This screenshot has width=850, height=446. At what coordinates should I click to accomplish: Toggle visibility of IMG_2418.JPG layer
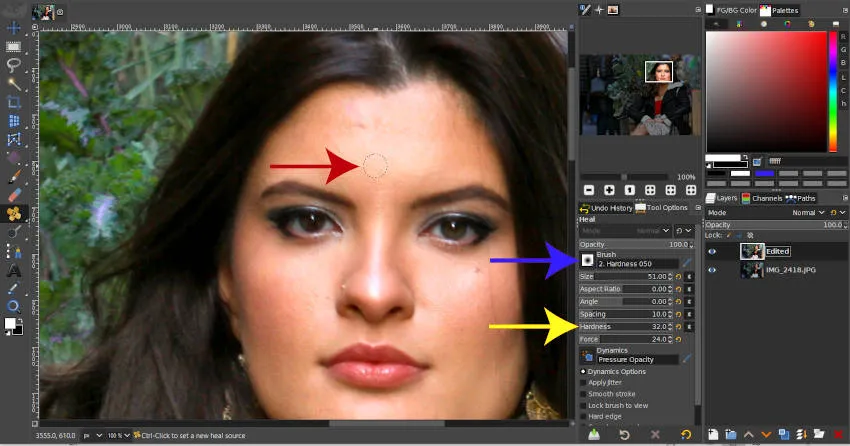[x=713, y=270]
